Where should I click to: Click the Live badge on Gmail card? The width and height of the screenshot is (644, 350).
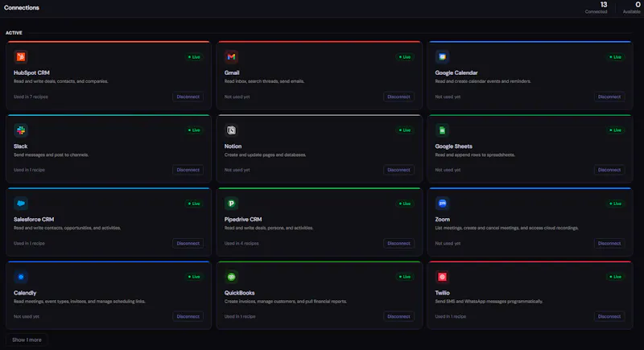[x=405, y=57]
